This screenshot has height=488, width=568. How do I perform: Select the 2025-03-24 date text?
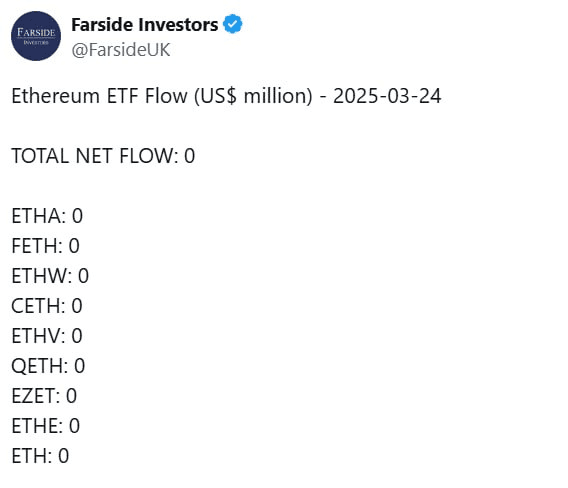[387, 96]
